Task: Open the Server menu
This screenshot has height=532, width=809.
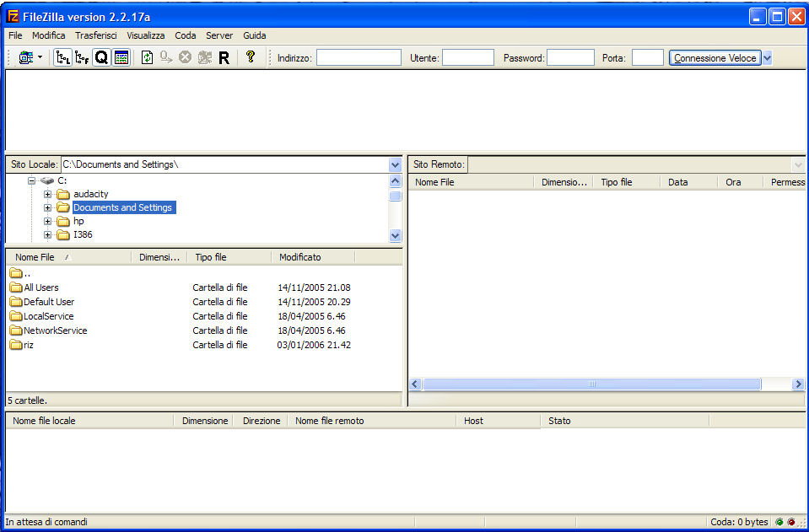Action: [219, 35]
